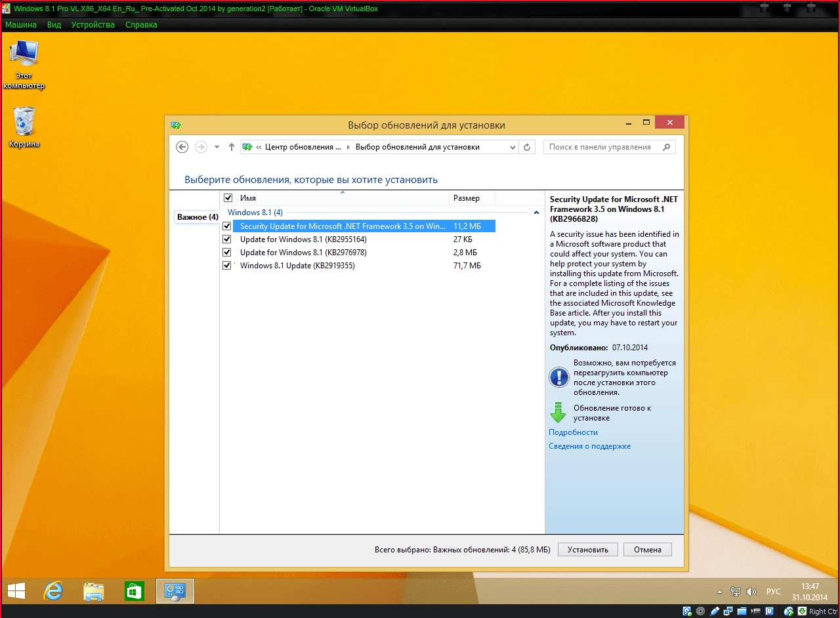Click VirtualBox keyboard capture arrow indicator
Screen dimensions: 840x618
click(802, 611)
